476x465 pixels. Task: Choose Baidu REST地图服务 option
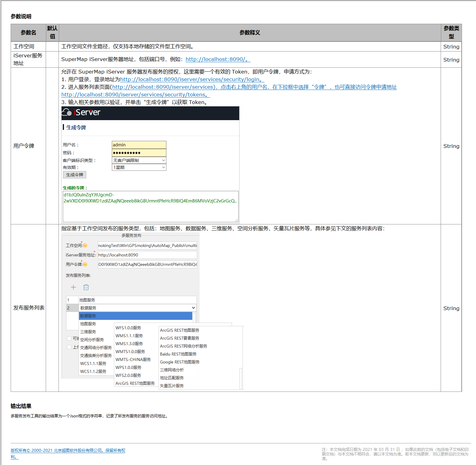click(178, 354)
